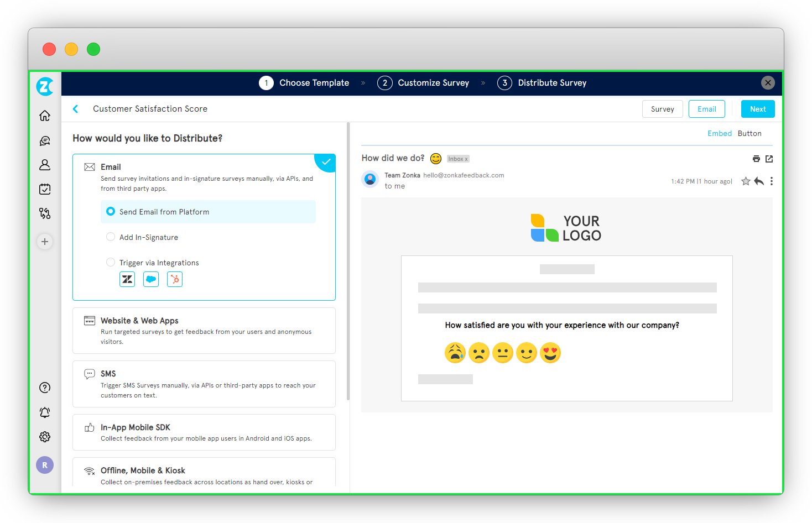Image resolution: width=812 pixels, height=523 pixels.
Task: Choose the Add In-Signature option
Action: click(x=111, y=237)
